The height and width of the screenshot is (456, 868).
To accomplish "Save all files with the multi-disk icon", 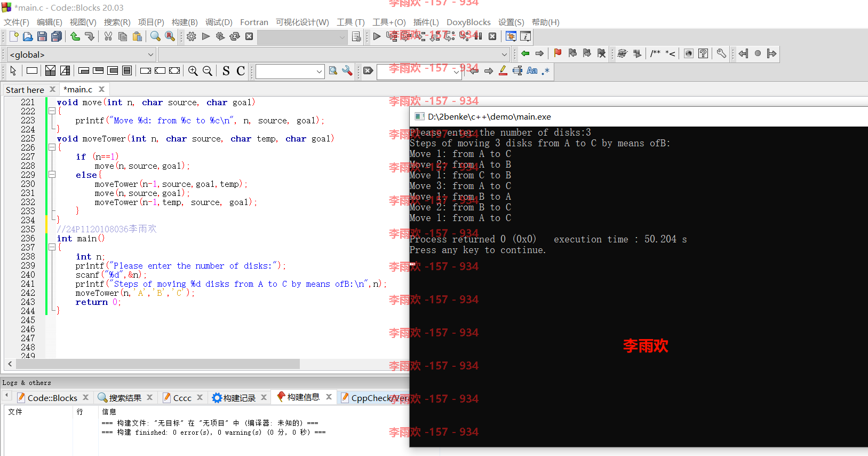I will pos(57,36).
